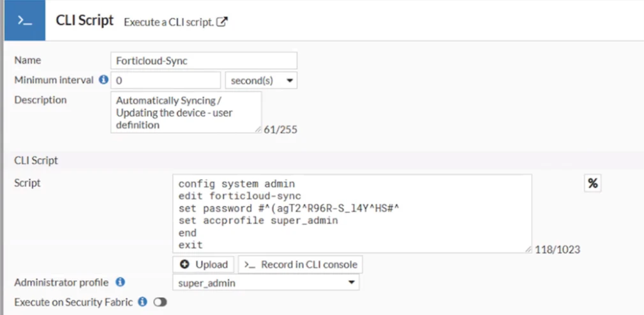
Task: Click the terminal icon on Record in CLI console
Action: tap(250, 265)
